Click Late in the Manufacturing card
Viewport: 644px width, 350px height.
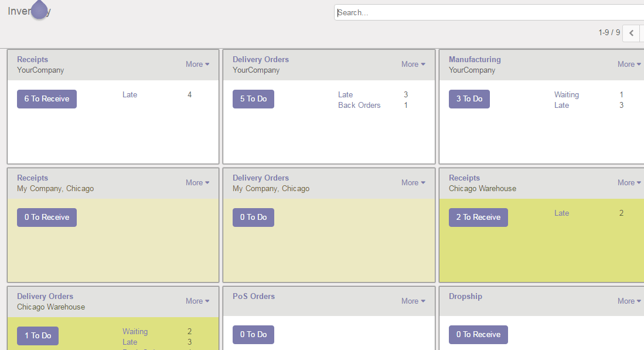pyautogui.click(x=561, y=105)
